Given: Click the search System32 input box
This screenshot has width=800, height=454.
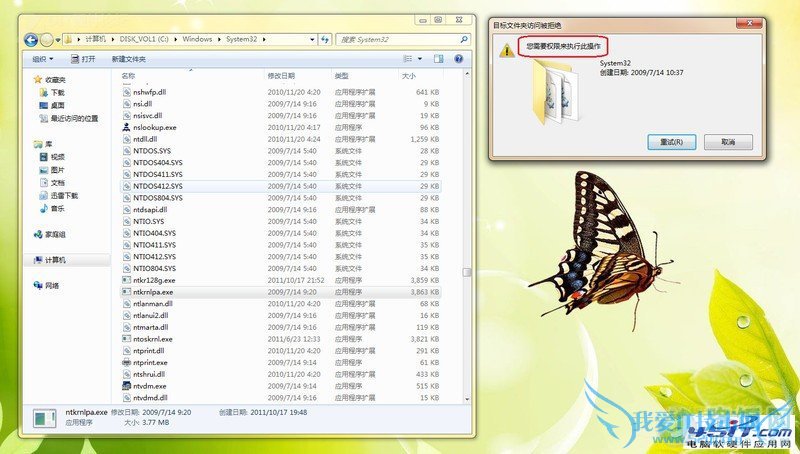Looking at the screenshot, I should (397, 39).
